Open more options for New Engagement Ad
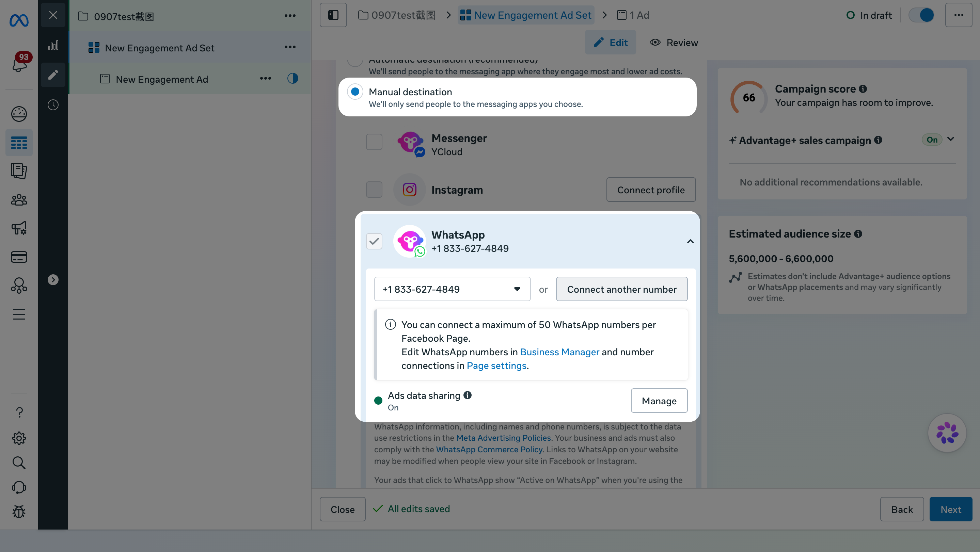Image resolution: width=980 pixels, height=552 pixels. point(266,79)
